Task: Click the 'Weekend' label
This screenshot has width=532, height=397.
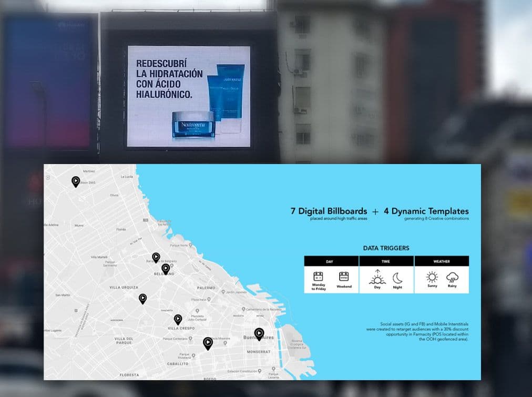Action: 344,287
